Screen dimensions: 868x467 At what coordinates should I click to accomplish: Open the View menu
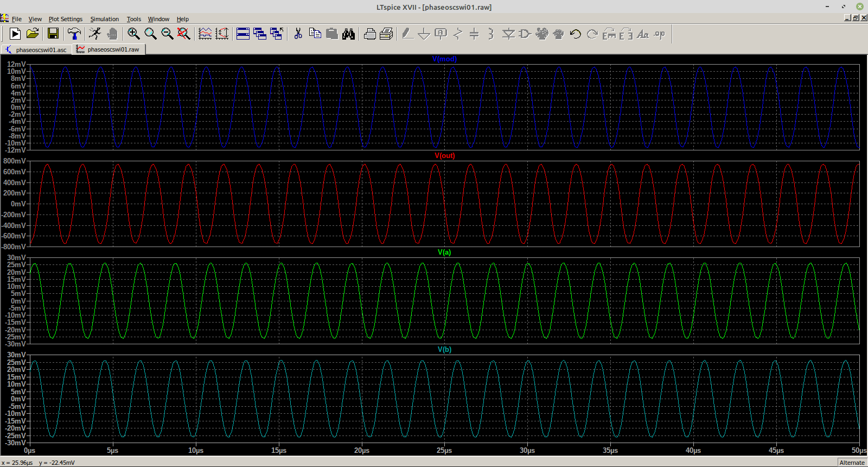(35, 19)
